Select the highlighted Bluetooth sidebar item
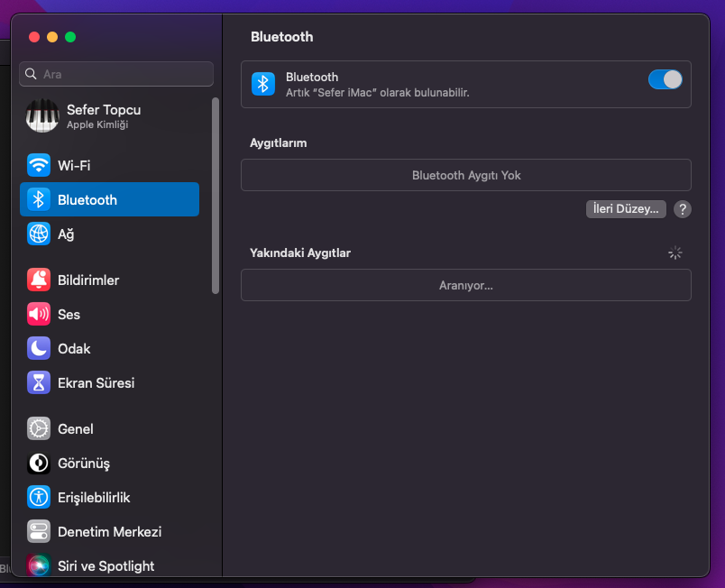The width and height of the screenshot is (725, 588). 109,200
